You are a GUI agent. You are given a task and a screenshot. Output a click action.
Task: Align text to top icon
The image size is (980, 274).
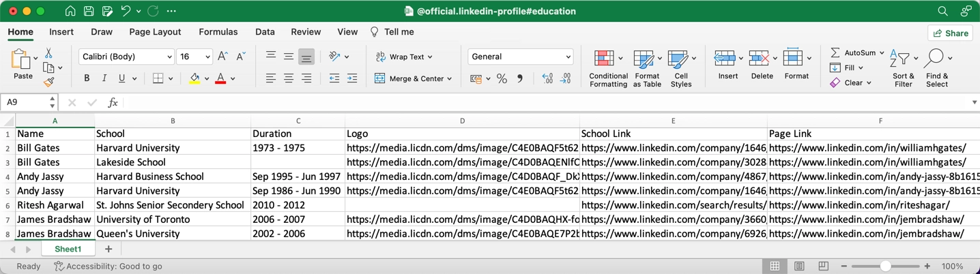click(271, 57)
